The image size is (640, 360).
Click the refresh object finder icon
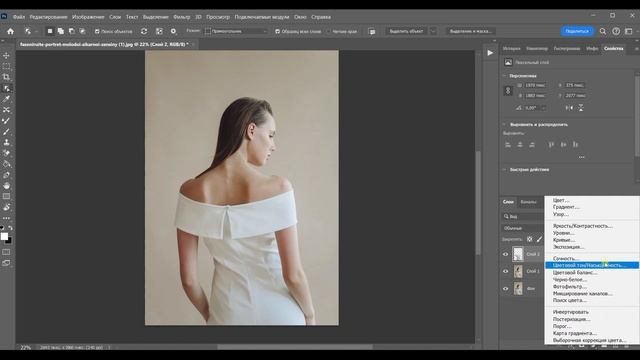point(144,31)
